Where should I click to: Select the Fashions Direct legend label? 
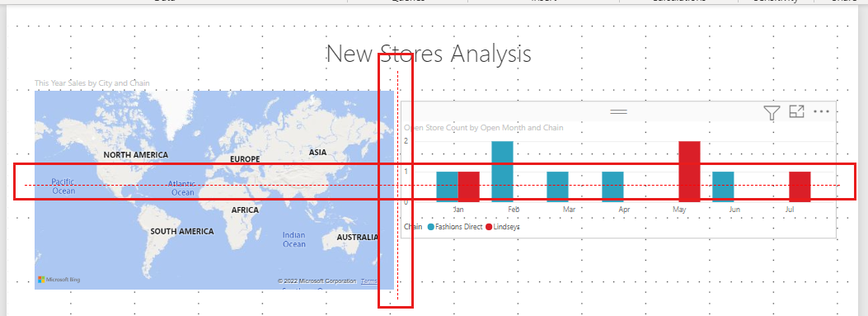coord(459,227)
